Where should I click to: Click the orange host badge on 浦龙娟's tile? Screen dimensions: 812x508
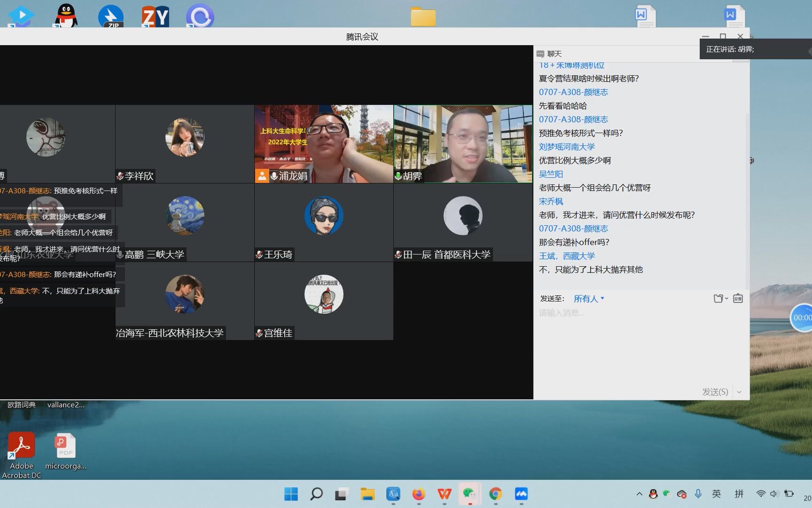pyautogui.click(x=262, y=176)
